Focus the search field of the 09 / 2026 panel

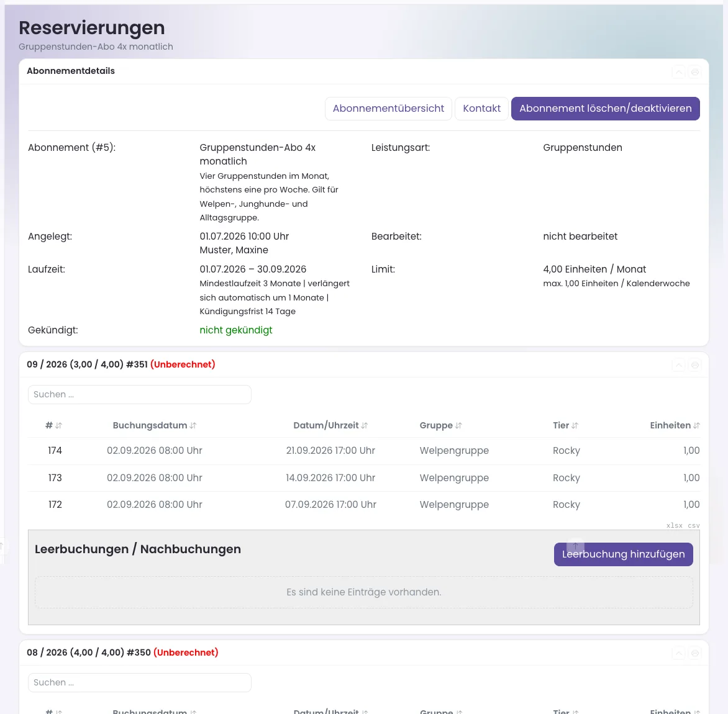coord(139,394)
